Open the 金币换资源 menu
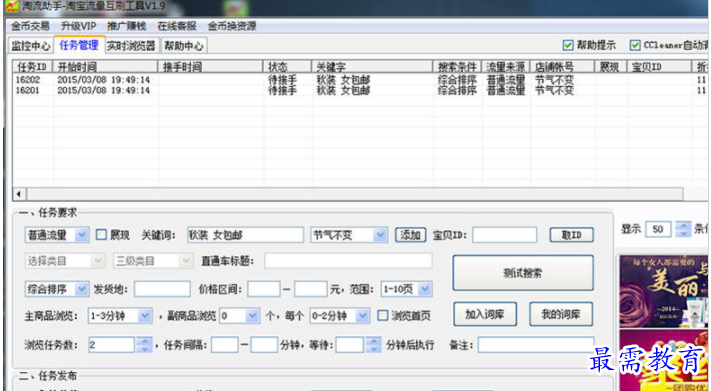 click(x=232, y=26)
